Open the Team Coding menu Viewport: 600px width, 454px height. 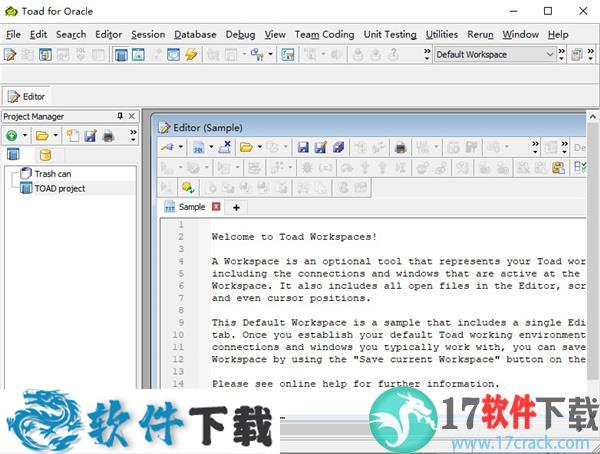324,34
